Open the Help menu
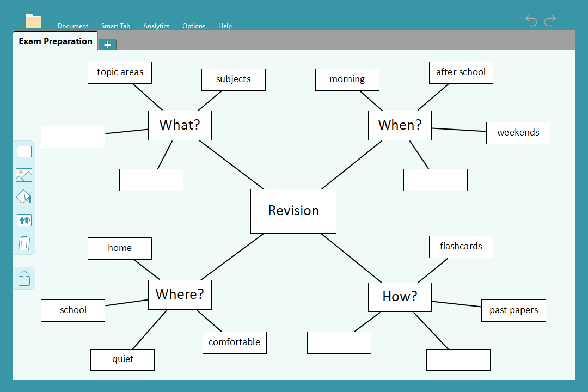The width and height of the screenshot is (588, 392). tap(225, 26)
